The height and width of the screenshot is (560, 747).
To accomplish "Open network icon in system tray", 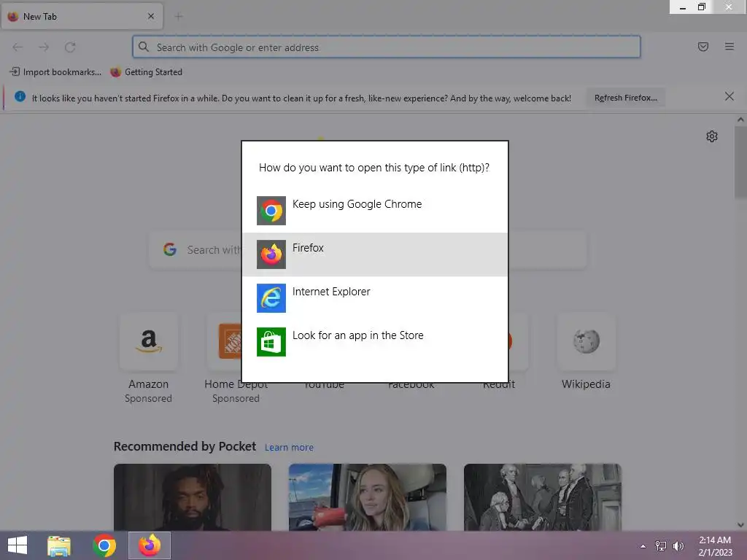I will pyautogui.click(x=661, y=546).
